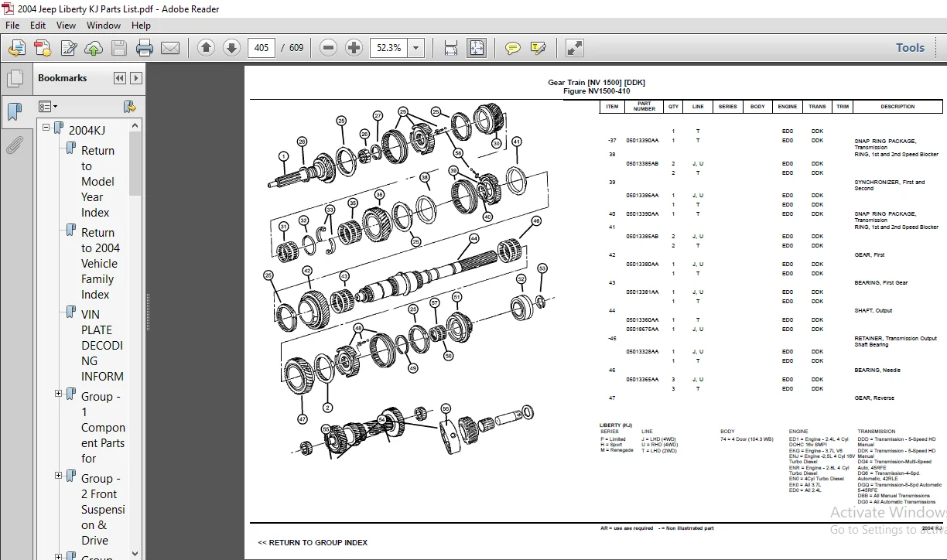Click the upload to cloud icon
The image size is (947, 560).
94,48
